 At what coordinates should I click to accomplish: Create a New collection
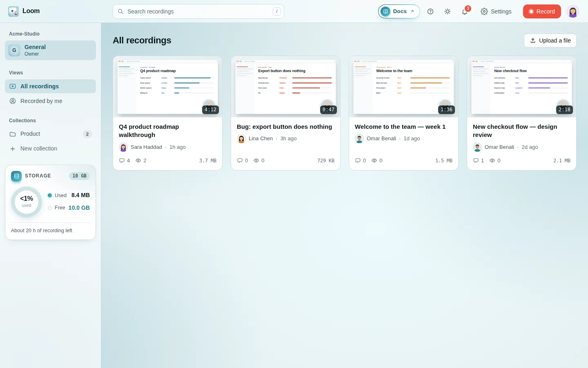pos(51,148)
